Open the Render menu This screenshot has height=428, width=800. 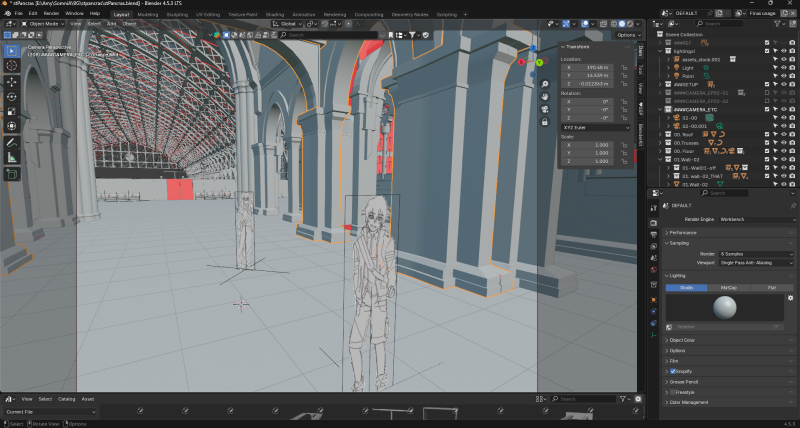51,13
